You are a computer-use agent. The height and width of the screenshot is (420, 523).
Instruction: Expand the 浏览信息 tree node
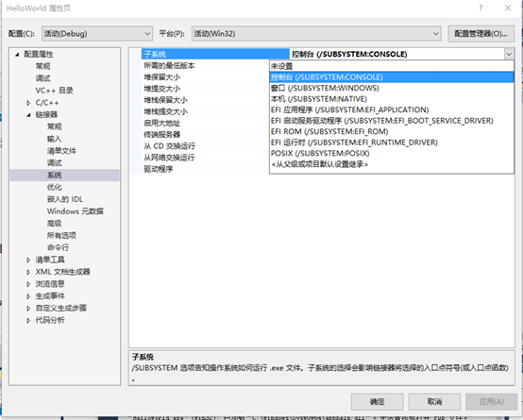coord(28,284)
